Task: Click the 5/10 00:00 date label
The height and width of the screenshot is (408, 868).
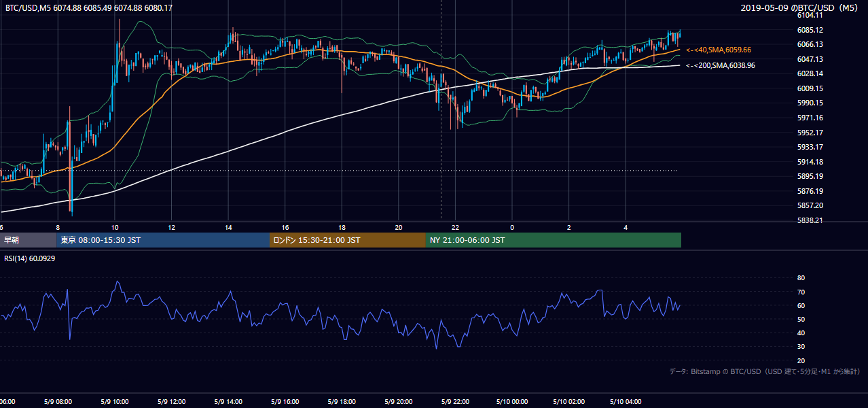Action: click(x=512, y=402)
